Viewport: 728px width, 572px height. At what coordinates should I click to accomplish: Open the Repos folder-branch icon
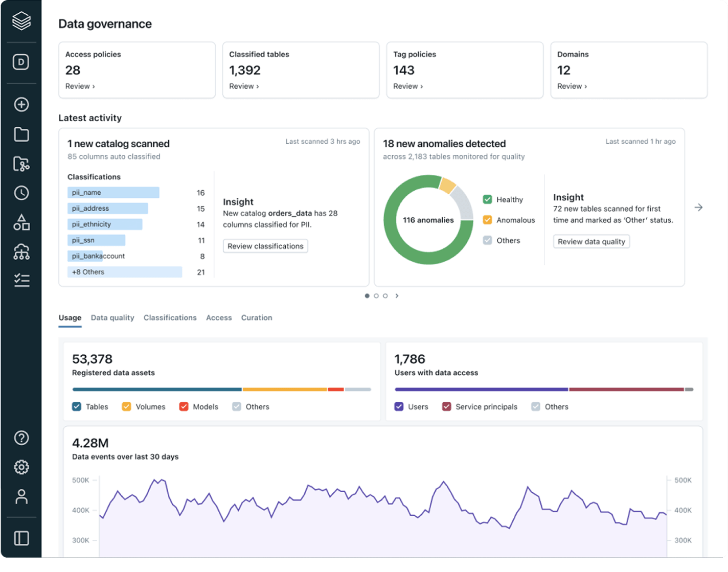pos(21,164)
